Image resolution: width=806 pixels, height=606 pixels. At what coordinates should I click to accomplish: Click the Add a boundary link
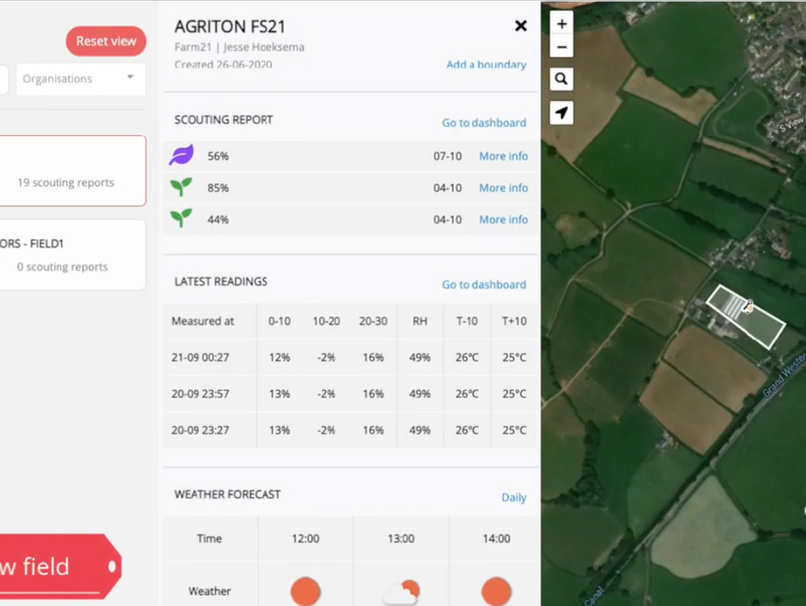(x=486, y=65)
